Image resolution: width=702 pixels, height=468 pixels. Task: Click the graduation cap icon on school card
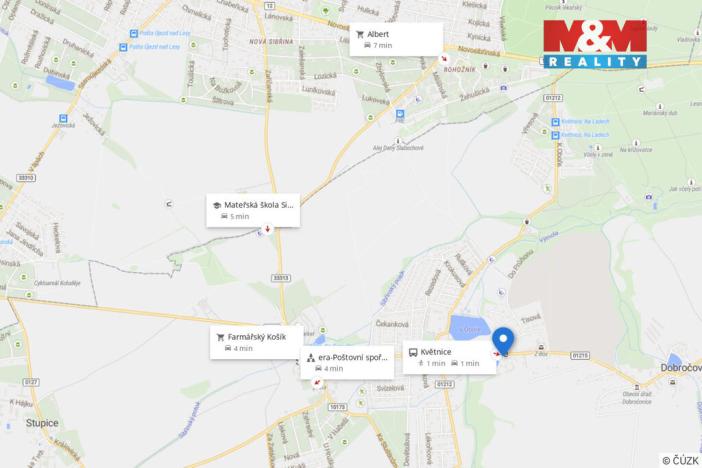click(217, 205)
